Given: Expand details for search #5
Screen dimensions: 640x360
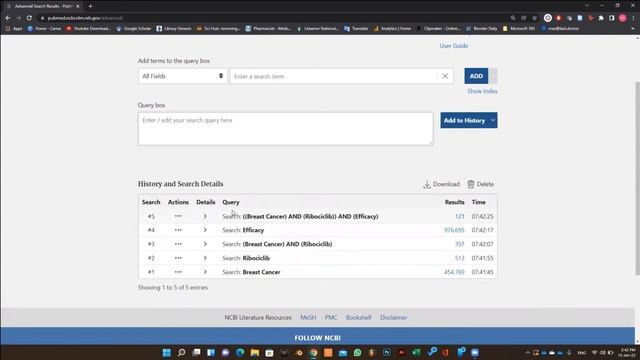Looking at the screenshot, I should pos(205,216).
